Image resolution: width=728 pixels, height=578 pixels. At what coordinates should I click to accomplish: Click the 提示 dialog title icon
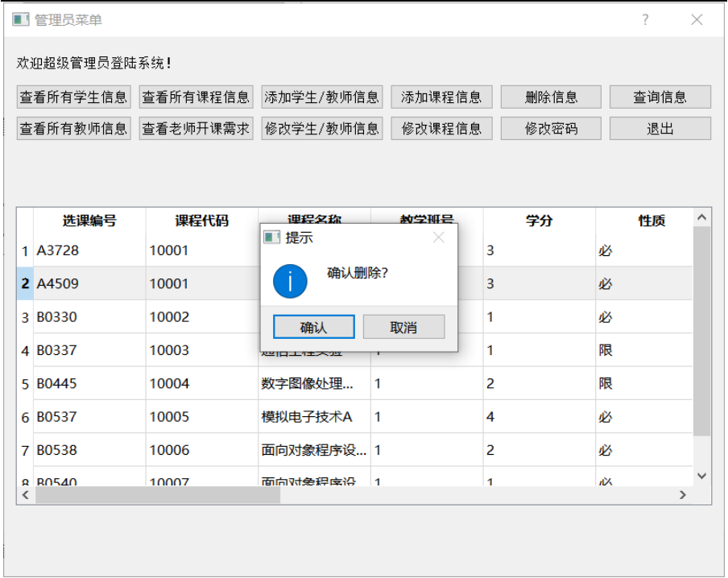(271, 237)
